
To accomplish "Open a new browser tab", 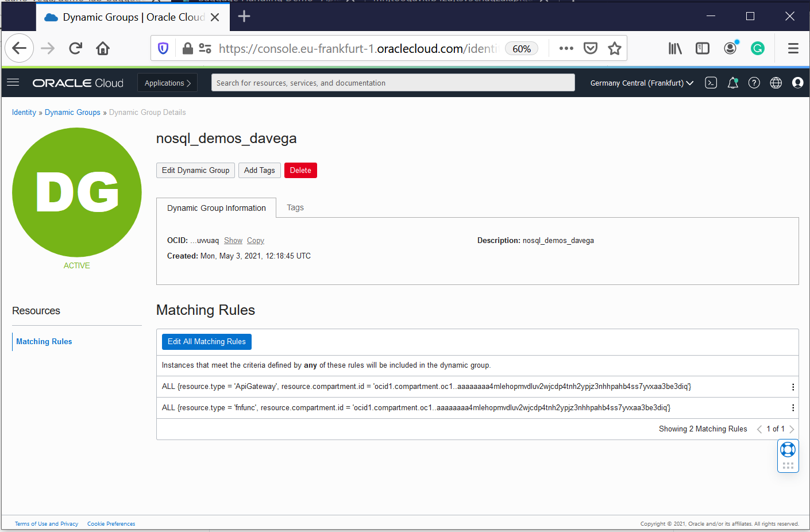I will (244, 17).
